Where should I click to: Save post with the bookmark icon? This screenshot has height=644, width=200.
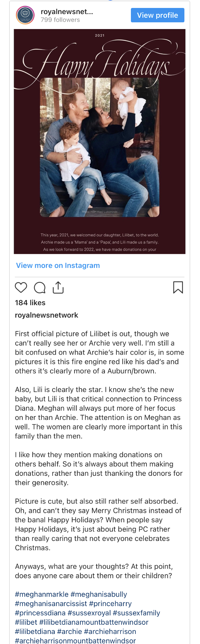pos(178,287)
